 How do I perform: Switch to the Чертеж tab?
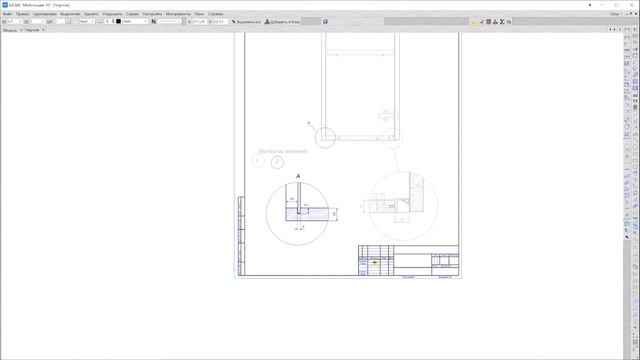(32, 30)
